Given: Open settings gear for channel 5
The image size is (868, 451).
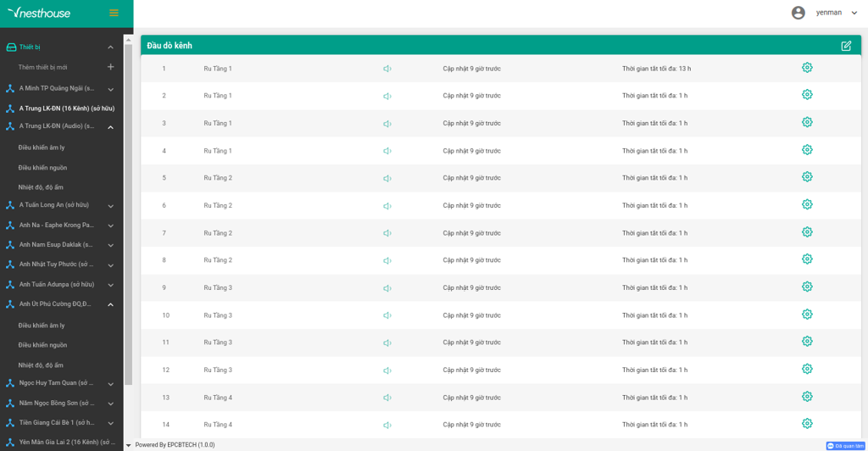Looking at the screenshot, I should click(x=807, y=177).
